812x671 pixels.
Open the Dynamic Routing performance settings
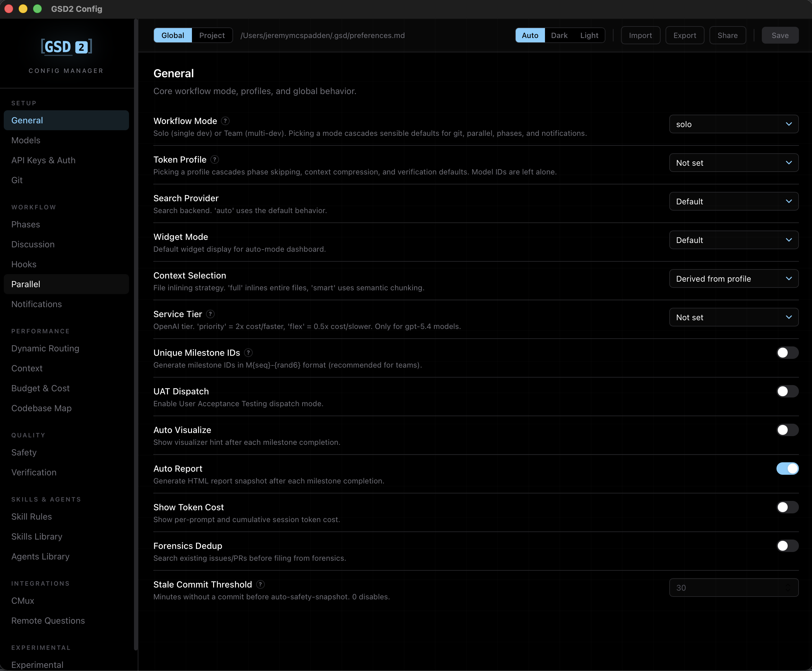(x=45, y=348)
